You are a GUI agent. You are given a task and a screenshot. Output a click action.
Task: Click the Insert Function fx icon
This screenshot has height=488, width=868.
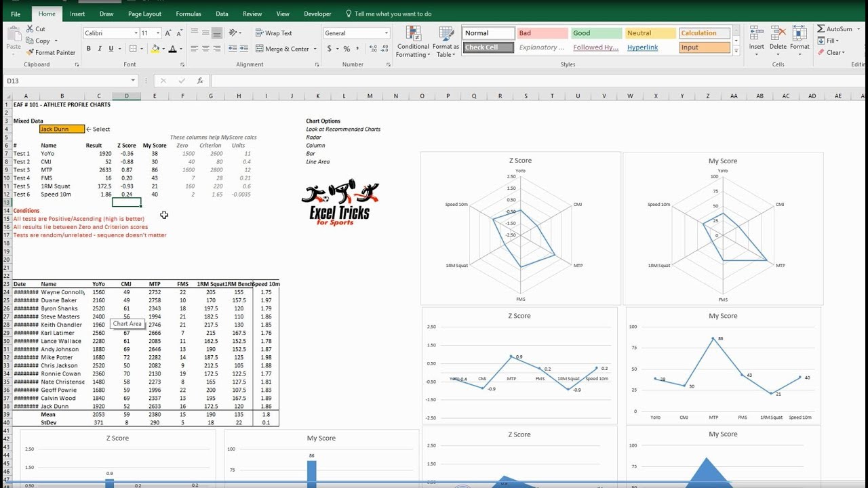tap(200, 81)
